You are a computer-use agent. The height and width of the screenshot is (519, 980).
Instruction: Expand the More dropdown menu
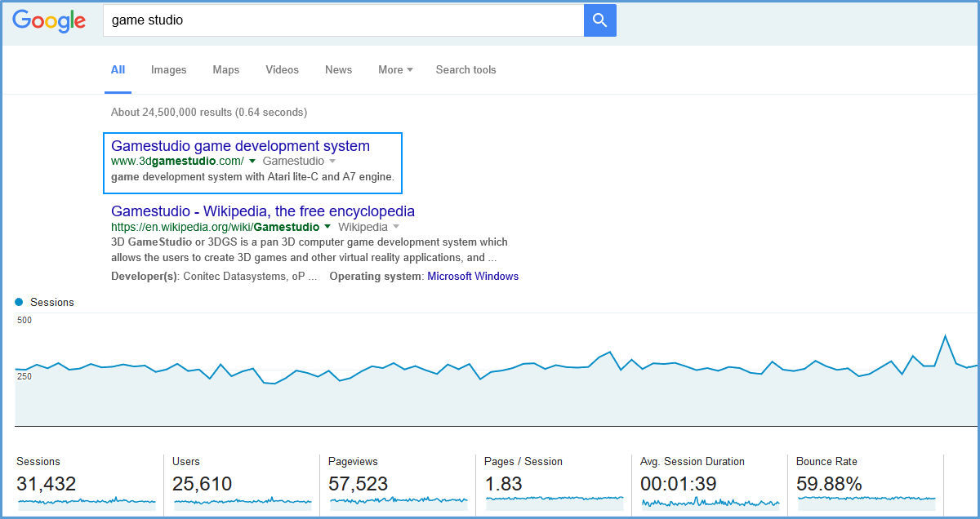[395, 70]
